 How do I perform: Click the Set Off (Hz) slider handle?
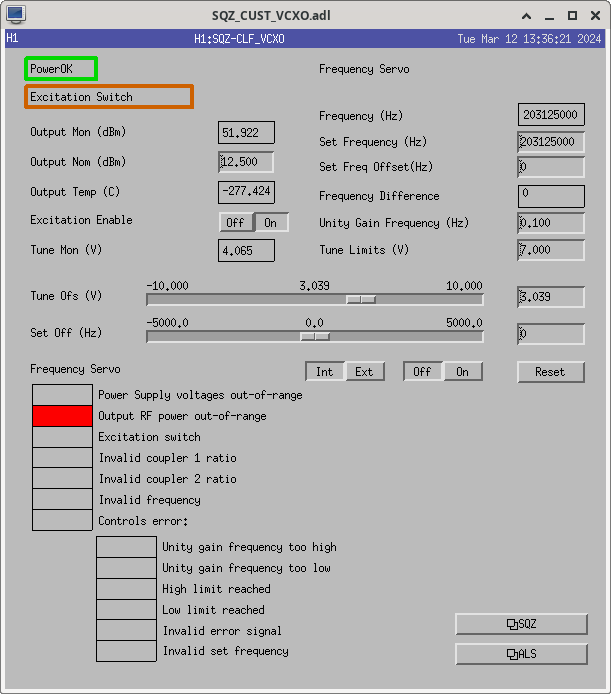tap(315, 336)
